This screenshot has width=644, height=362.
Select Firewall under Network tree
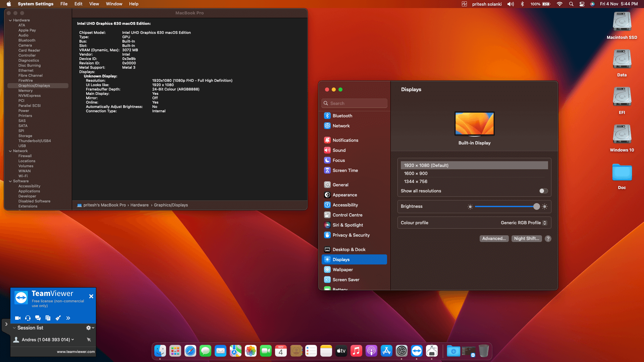tap(25, 156)
